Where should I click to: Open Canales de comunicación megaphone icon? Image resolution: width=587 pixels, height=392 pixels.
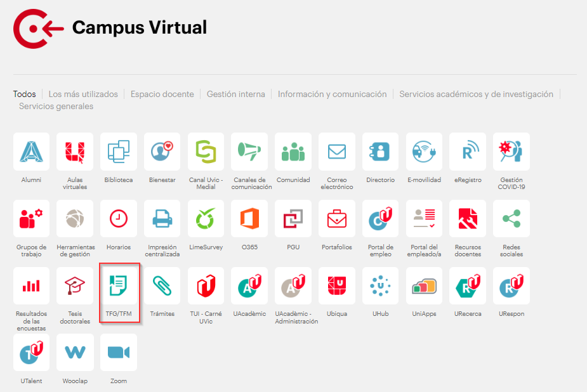click(x=249, y=152)
